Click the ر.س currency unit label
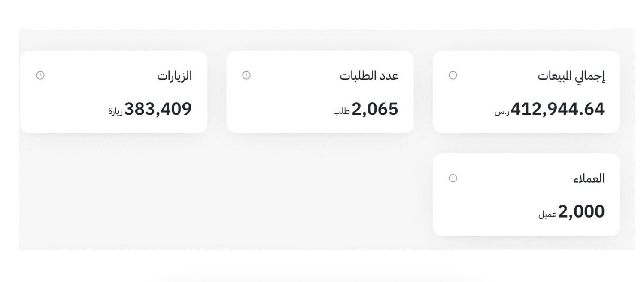The image size is (644, 282). pyautogui.click(x=501, y=112)
